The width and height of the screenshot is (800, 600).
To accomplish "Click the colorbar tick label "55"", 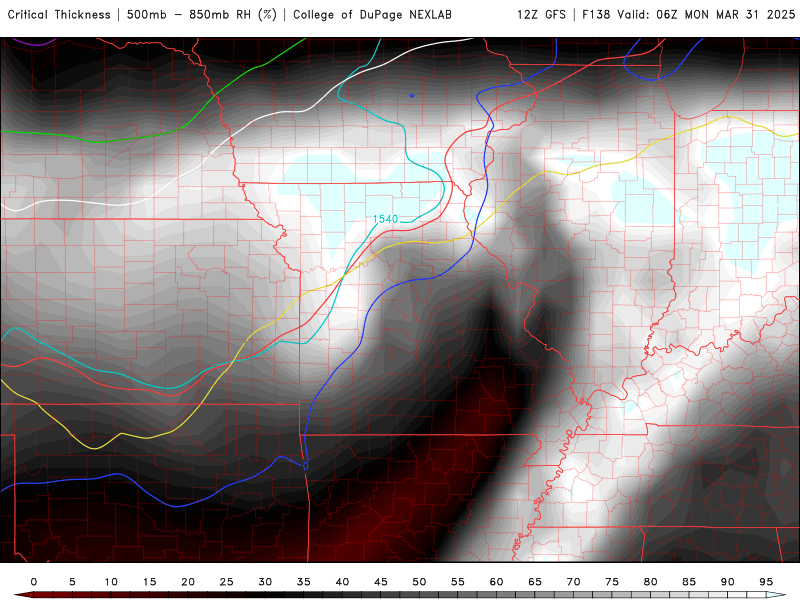I will coord(458,582).
